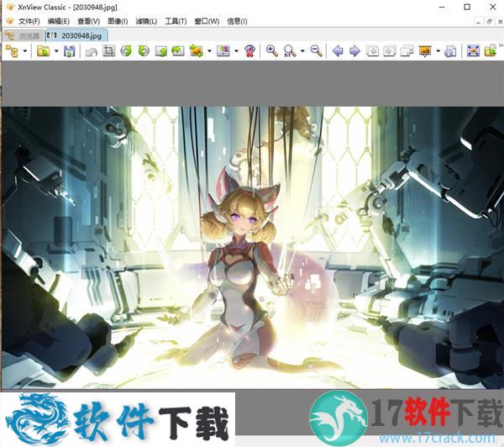504x447 pixels.
Task: Go to the next image arrow
Action: coord(354,50)
